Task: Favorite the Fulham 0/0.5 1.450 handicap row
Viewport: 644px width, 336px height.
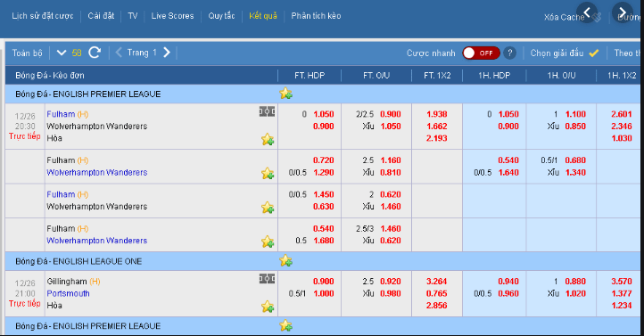Action: tap(268, 208)
